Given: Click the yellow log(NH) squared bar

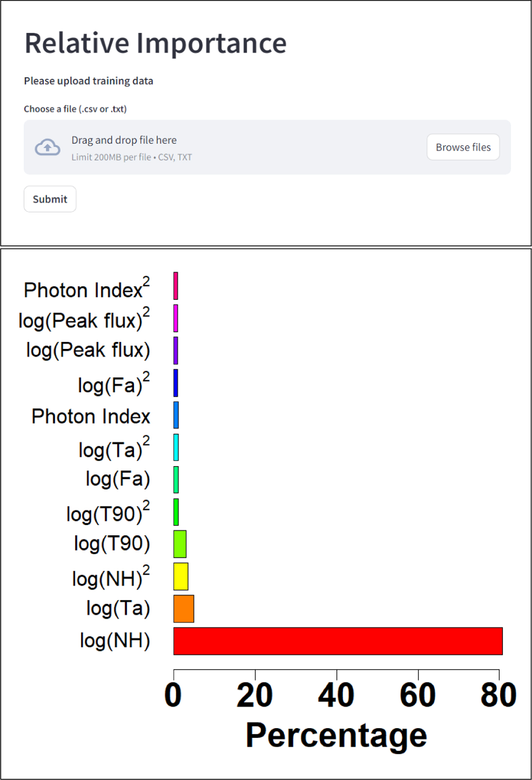Looking at the screenshot, I should point(181,576).
